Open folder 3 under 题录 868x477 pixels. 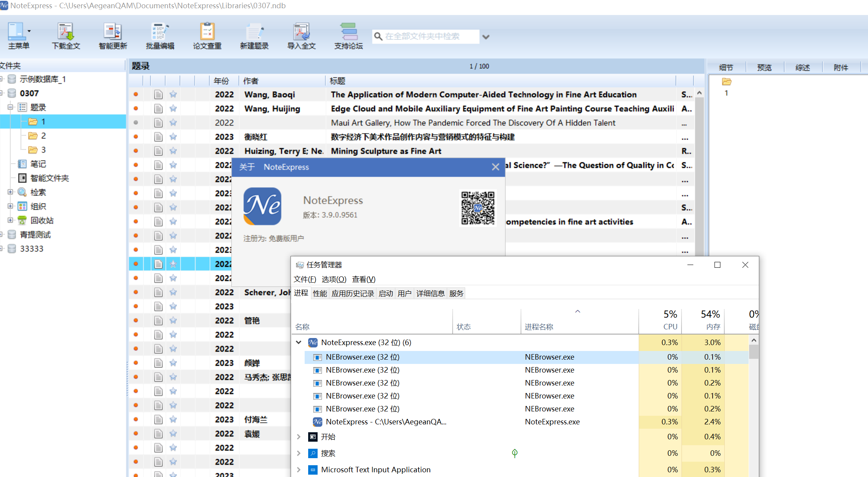[37, 150]
